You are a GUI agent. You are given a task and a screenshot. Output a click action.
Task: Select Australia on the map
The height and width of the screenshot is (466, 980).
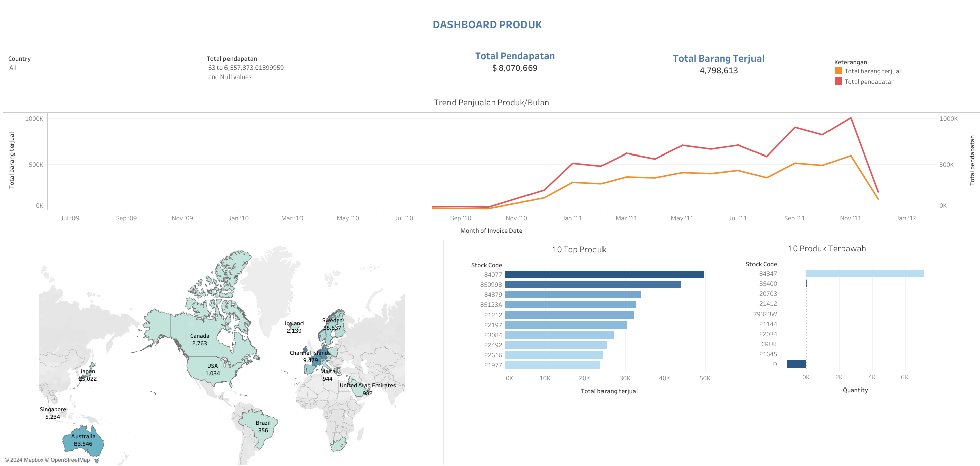(83, 444)
